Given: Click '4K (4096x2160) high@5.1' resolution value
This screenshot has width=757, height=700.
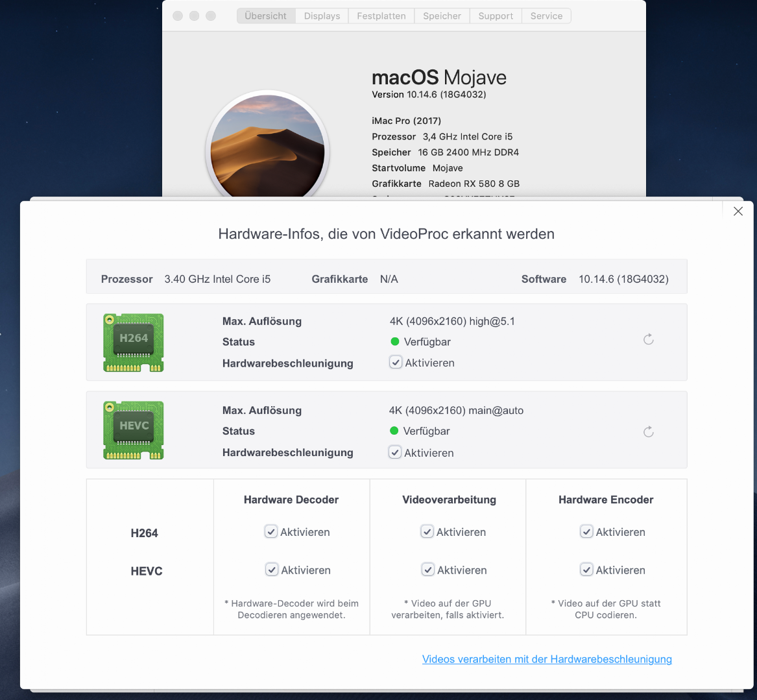Looking at the screenshot, I should coord(452,322).
